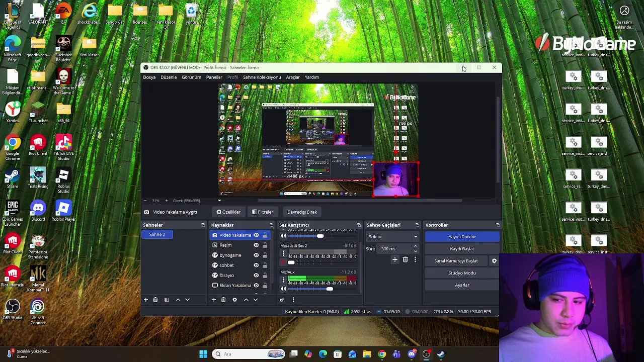Open the Soldur transition dropdown
The image size is (644, 362).
click(x=393, y=237)
